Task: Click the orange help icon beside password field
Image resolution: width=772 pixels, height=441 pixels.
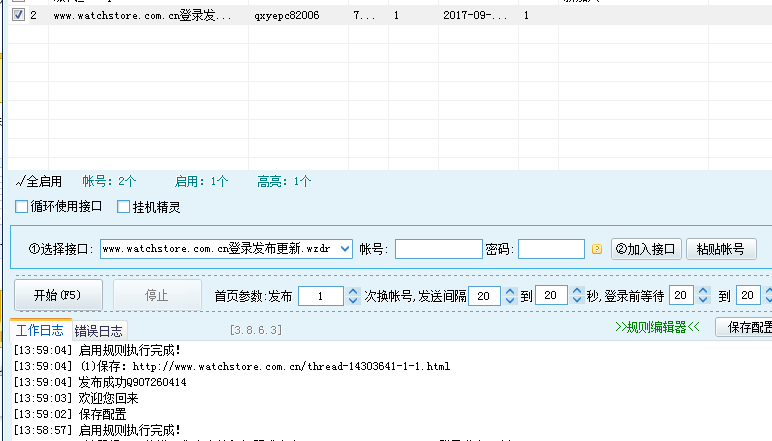Action: (x=597, y=249)
